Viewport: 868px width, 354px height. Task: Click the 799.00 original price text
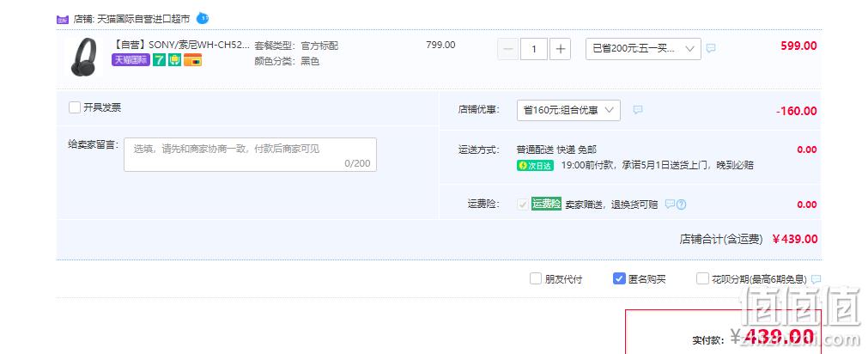pos(440,45)
